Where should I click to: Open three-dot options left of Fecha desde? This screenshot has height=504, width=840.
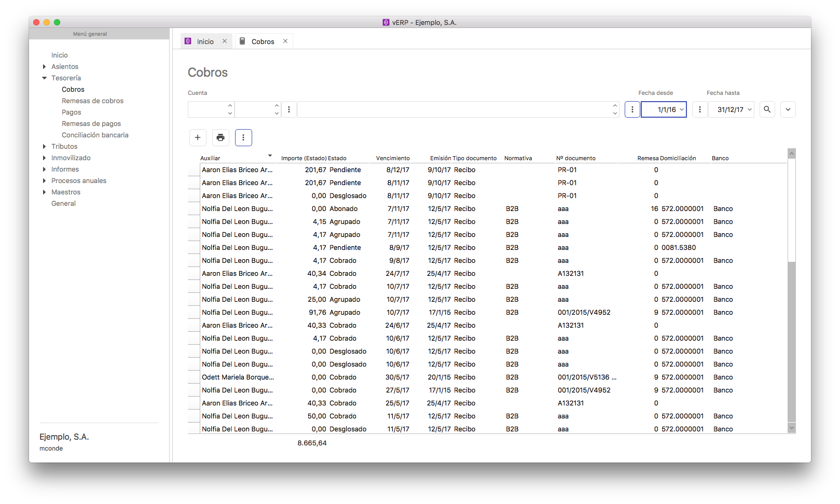point(632,109)
